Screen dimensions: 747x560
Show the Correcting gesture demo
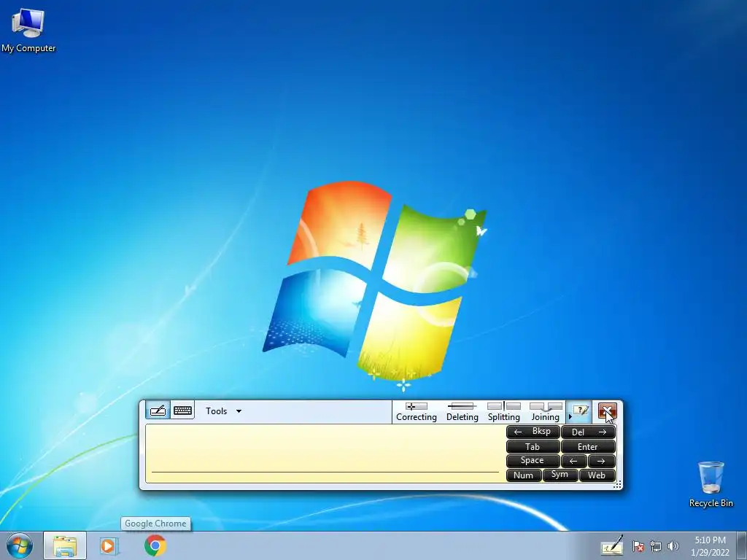pyautogui.click(x=417, y=412)
